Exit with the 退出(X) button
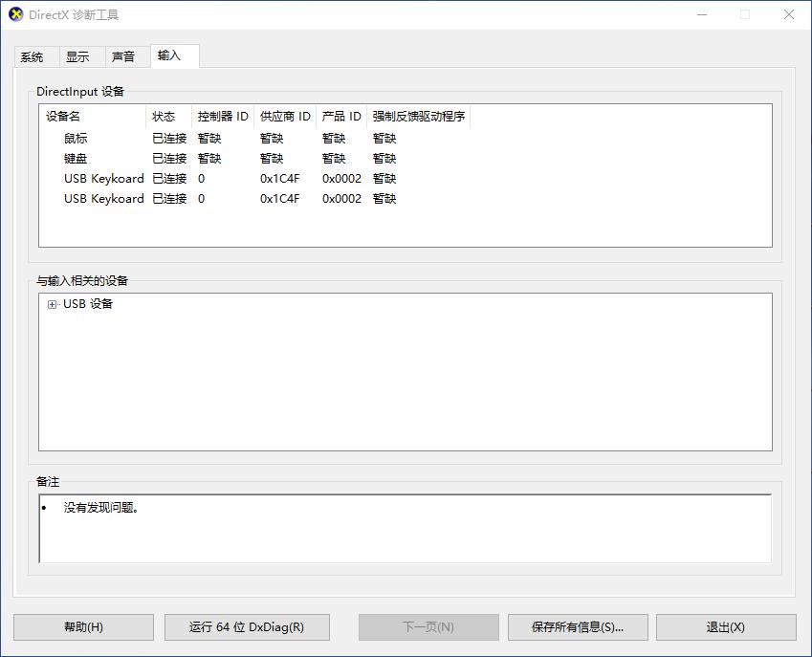This screenshot has height=657, width=812. pyautogui.click(x=726, y=627)
